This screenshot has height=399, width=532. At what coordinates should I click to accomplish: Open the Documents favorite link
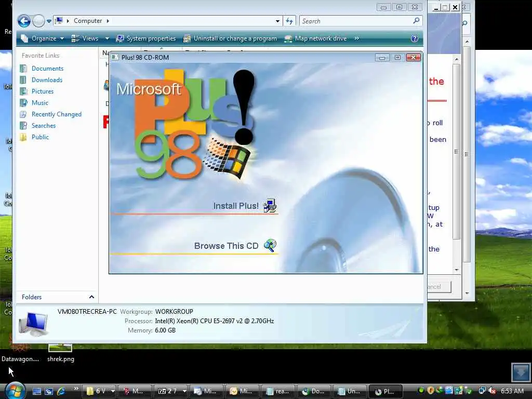tap(47, 69)
